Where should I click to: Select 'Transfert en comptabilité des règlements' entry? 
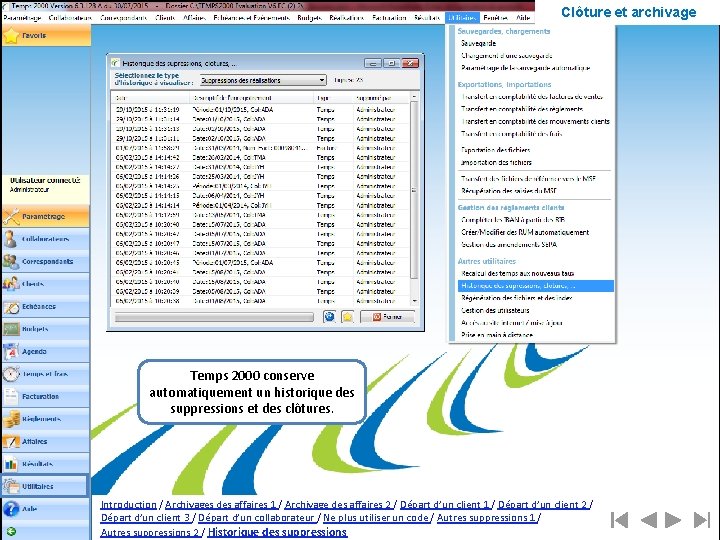(522, 109)
